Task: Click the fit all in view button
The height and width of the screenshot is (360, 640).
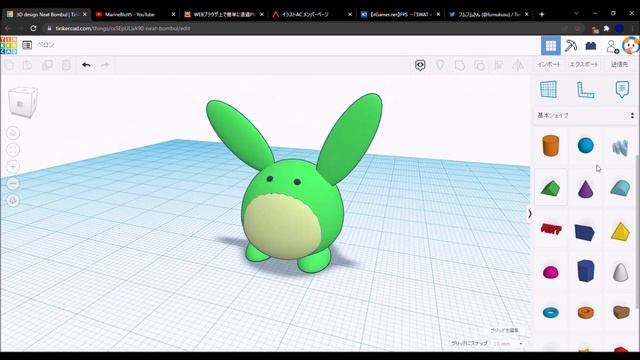Action: coord(13,150)
